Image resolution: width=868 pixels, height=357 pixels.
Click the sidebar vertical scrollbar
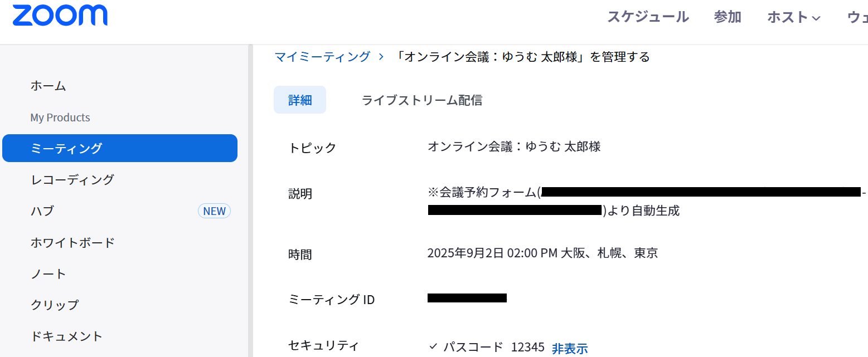(250, 200)
